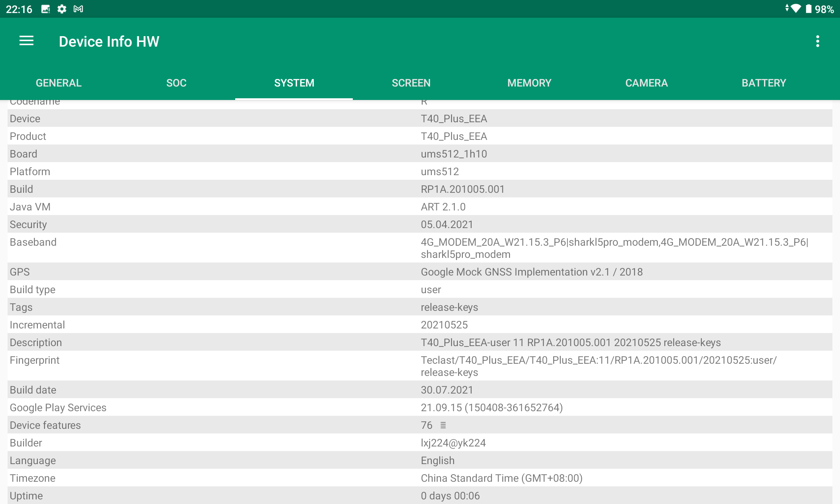
Task: Open the hamburger navigation menu
Action: pyautogui.click(x=26, y=41)
